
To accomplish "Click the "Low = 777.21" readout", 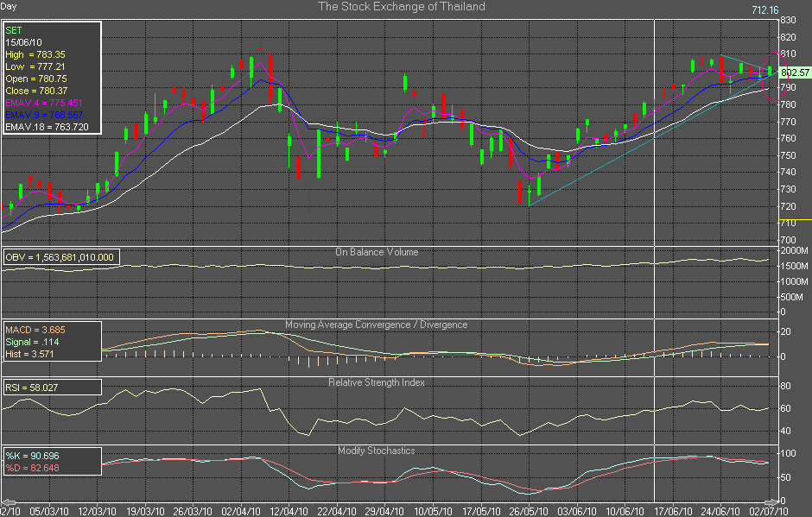I will 35,66.
